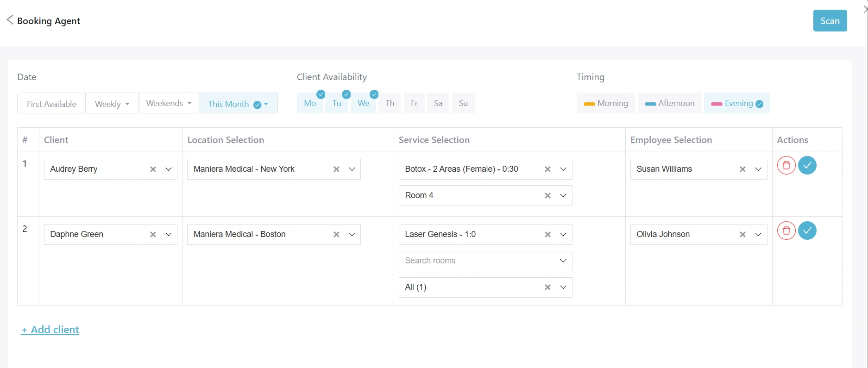Open the Weekly date dropdown
Image resolution: width=868 pixels, height=368 pixels.
click(x=112, y=104)
